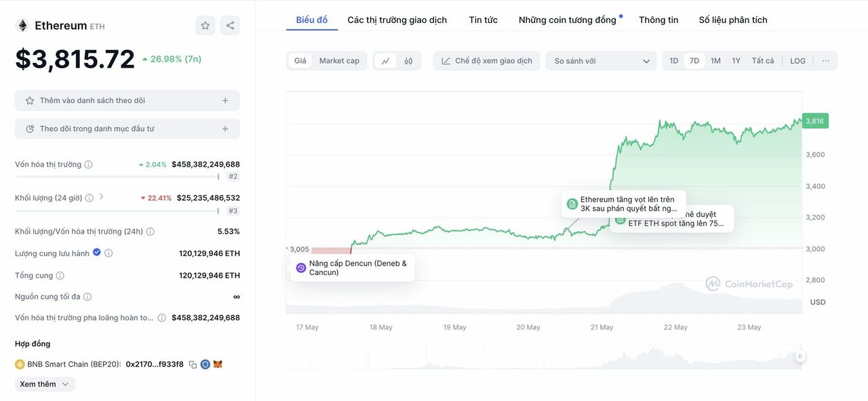
Task: Click the news icon for 'ETF ETH spot' annotation
Action: click(619, 219)
